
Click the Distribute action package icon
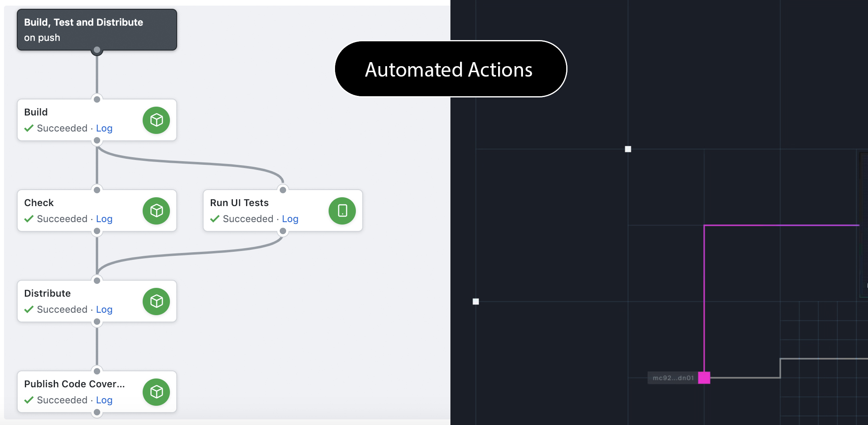(156, 302)
